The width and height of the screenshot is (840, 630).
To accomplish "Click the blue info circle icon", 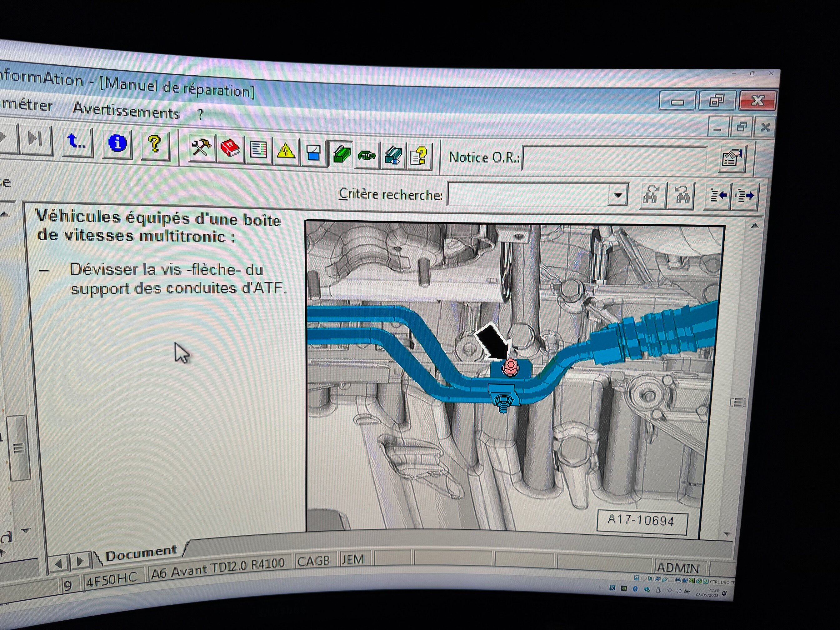I will (x=117, y=143).
